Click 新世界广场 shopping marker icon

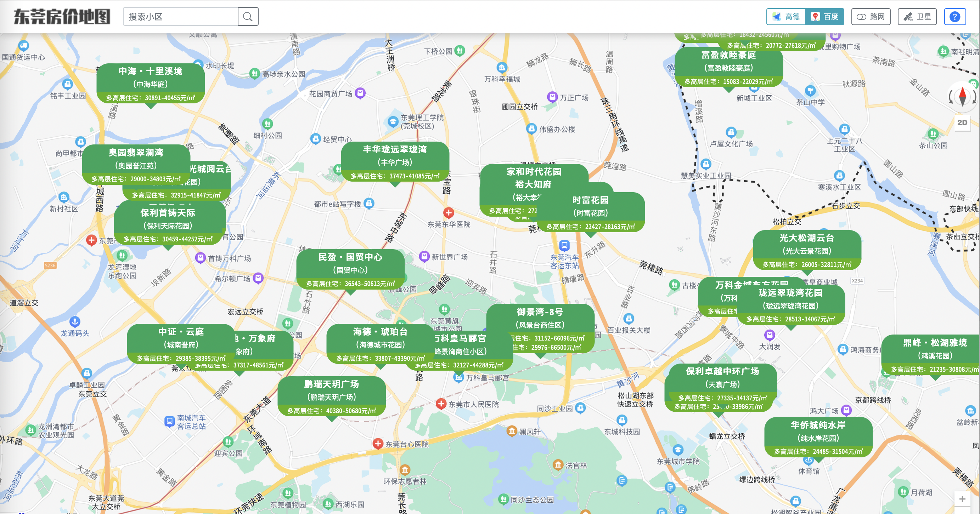click(424, 256)
